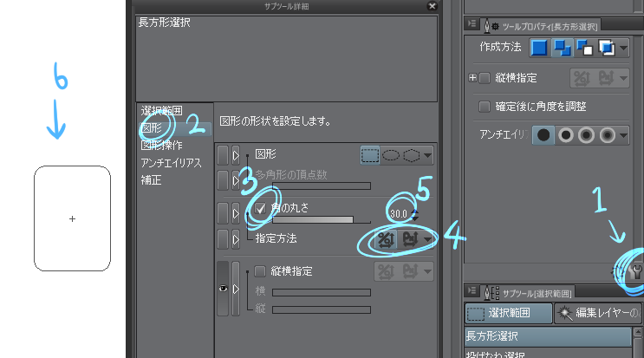The height and width of the screenshot is (358, 644).
Task: Select no anti-aliasing icon
Action: tap(543, 135)
